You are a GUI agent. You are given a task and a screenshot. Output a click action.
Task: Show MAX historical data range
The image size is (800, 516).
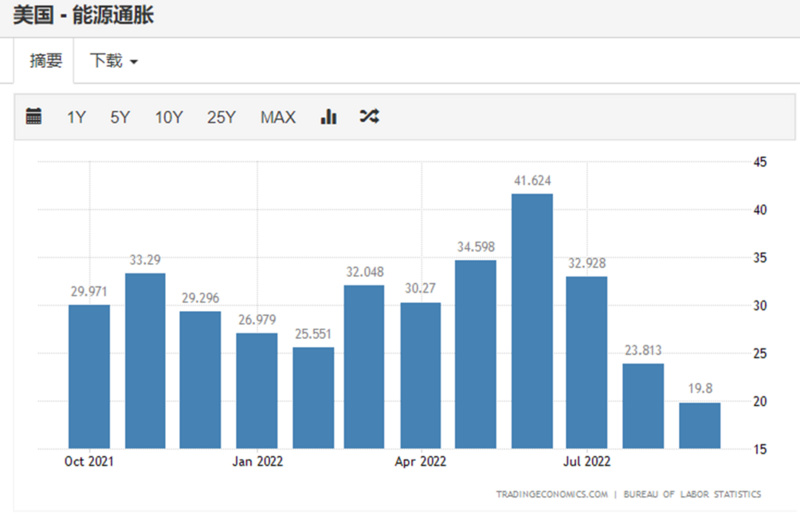278,117
